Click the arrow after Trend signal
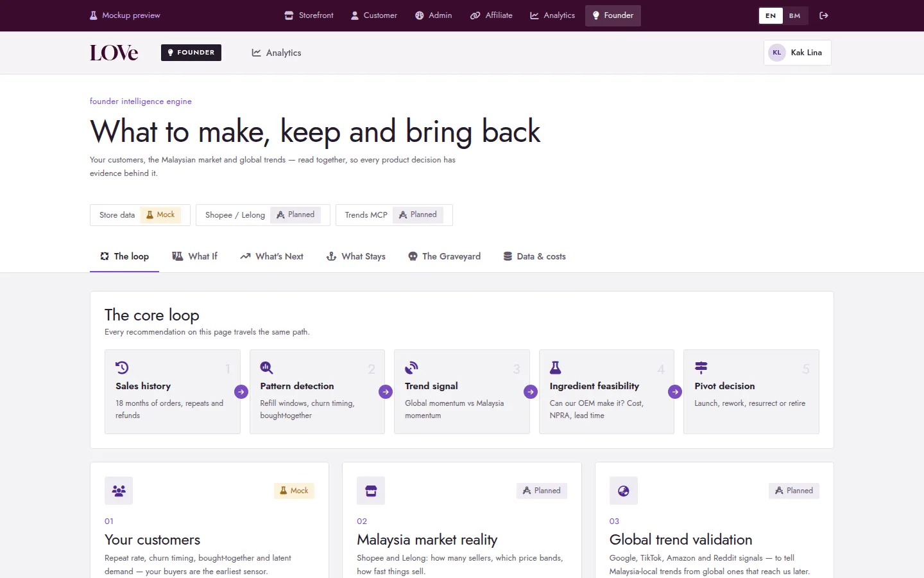Screen dimensions: 924x578 pos(531,392)
